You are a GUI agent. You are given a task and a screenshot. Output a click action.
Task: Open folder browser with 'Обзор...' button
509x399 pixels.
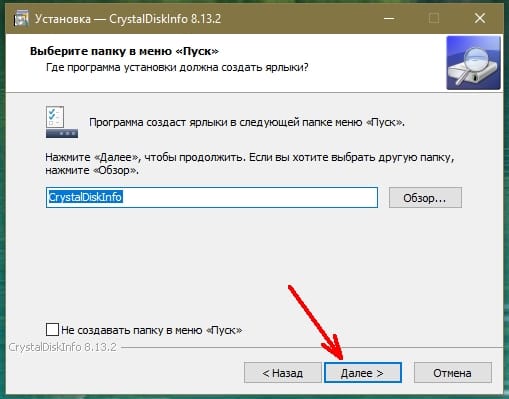tap(425, 198)
